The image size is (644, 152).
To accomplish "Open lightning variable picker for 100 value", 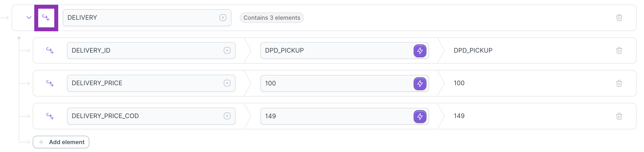I will click(420, 84).
